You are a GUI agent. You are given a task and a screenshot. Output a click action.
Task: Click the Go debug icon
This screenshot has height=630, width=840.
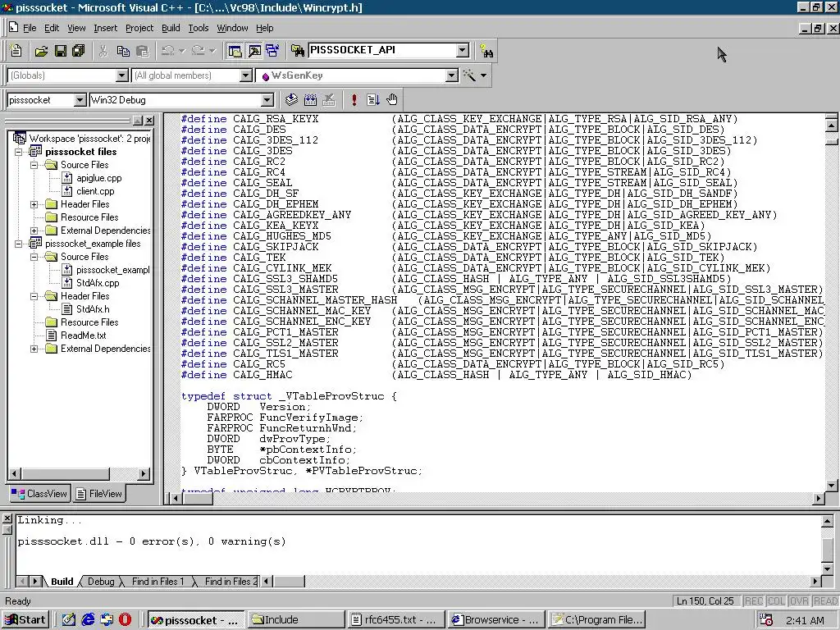373,99
